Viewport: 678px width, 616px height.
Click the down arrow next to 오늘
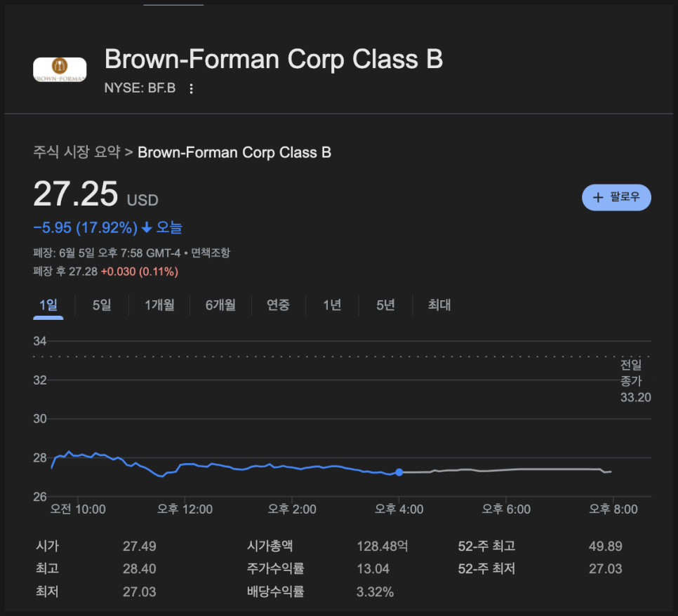click(x=147, y=227)
